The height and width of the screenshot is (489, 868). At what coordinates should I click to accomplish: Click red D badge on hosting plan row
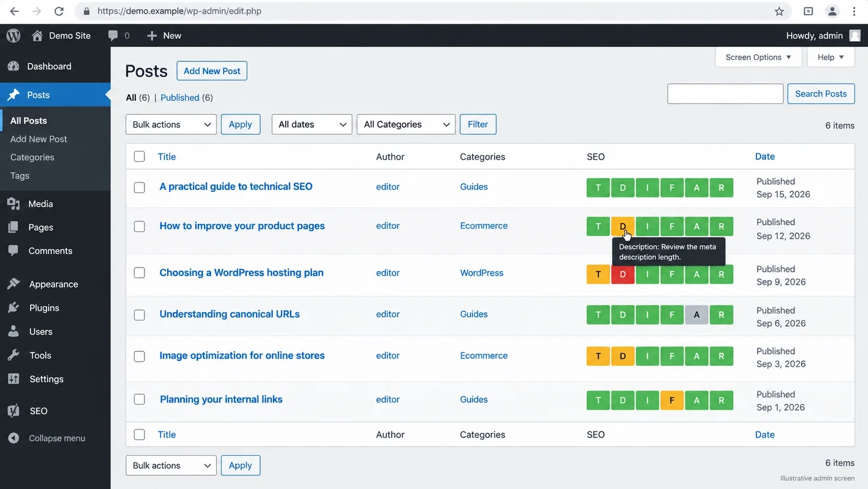[622, 274]
